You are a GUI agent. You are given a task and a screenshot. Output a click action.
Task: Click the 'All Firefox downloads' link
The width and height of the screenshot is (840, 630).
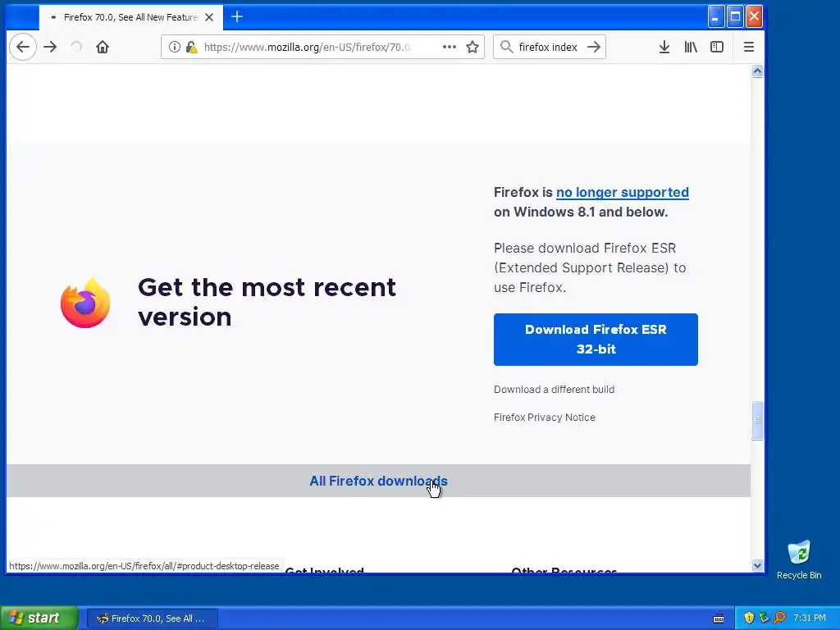(378, 481)
